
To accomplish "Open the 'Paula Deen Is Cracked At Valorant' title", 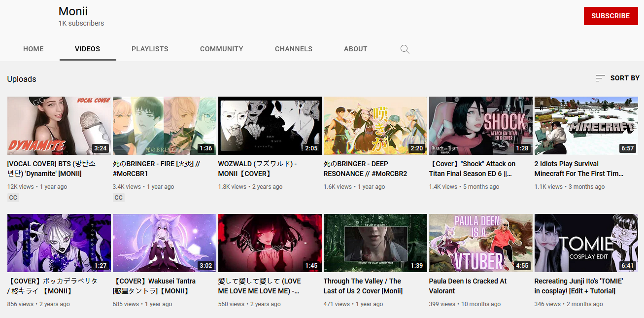I will 468,286.
